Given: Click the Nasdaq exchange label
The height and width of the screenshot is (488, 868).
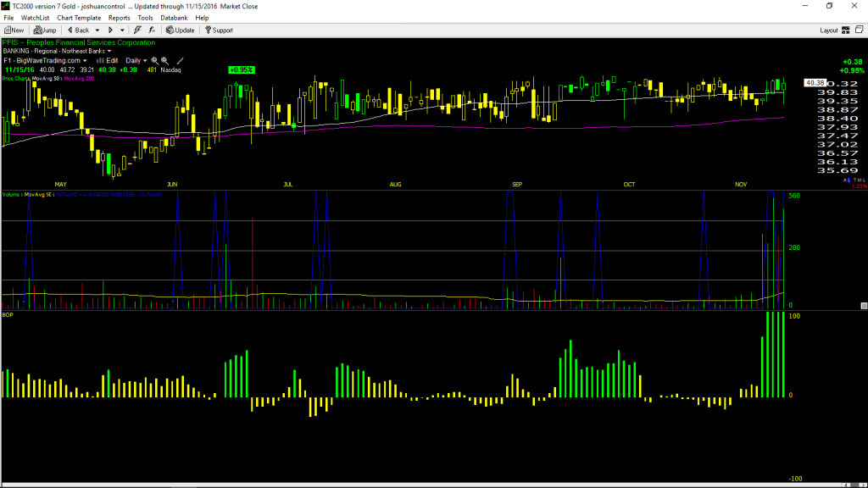Looking at the screenshot, I should pyautogui.click(x=171, y=70).
